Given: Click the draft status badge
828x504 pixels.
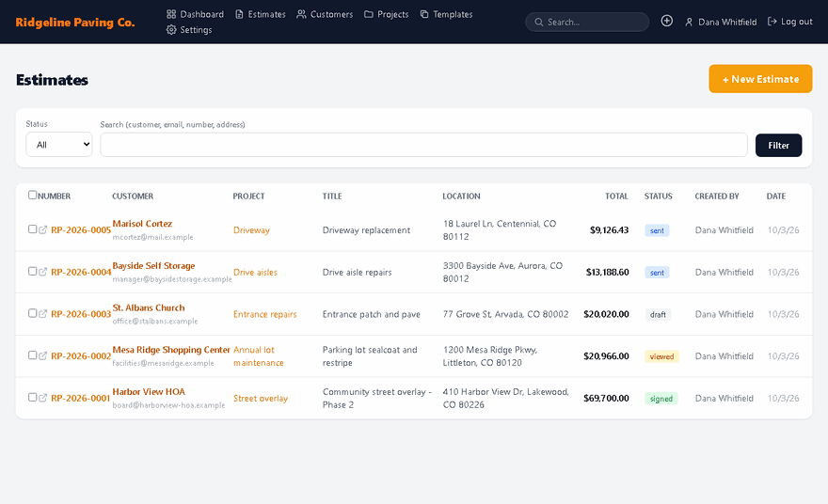Looking at the screenshot, I should click(x=658, y=315).
